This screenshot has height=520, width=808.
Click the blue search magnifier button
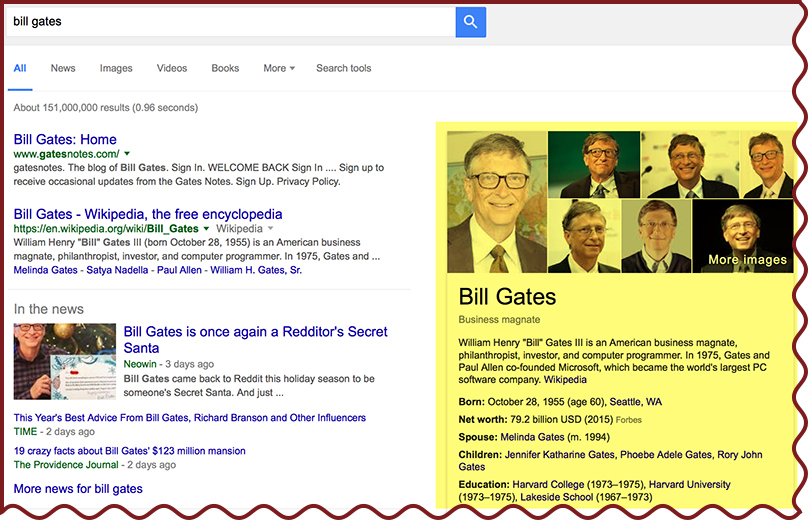pos(470,22)
